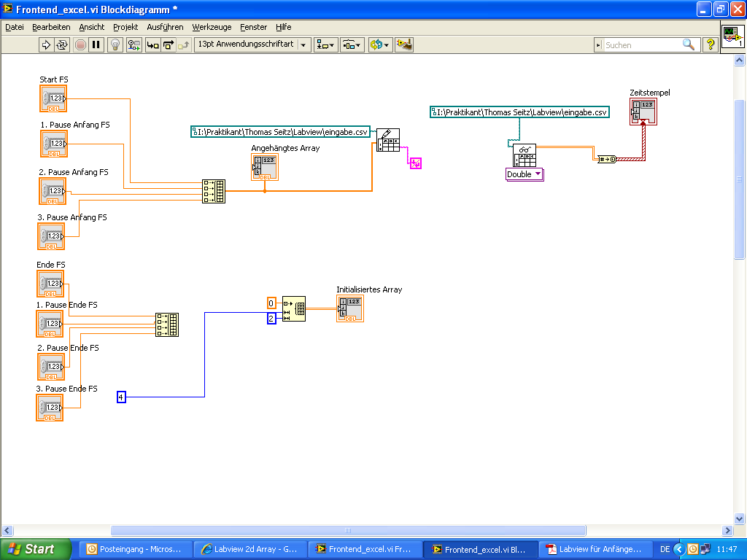Image resolution: width=747 pixels, height=560 pixels.
Task: Show context help with question mark
Action: (711, 44)
